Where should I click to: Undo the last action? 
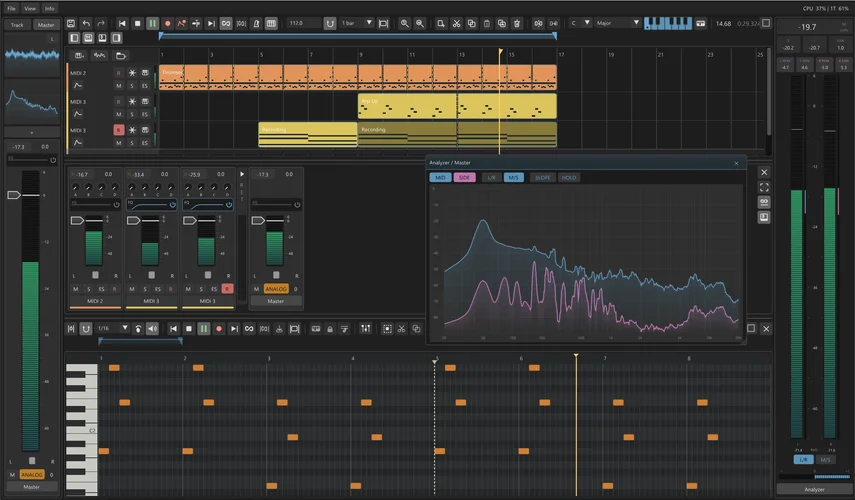pos(86,23)
